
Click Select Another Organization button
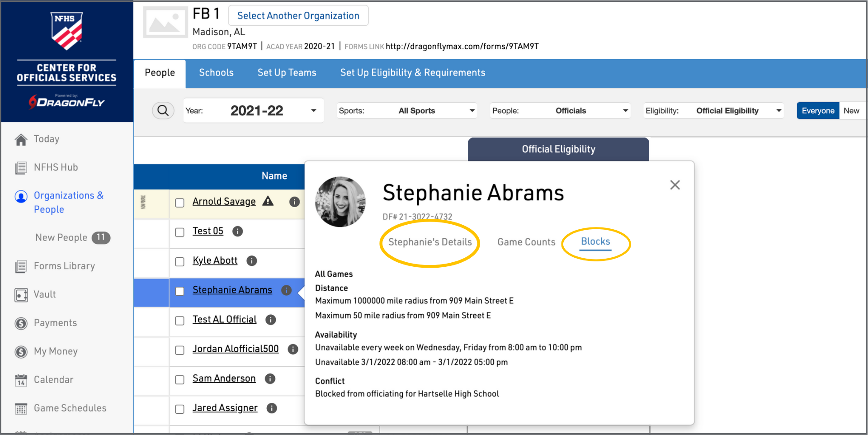point(298,16)
